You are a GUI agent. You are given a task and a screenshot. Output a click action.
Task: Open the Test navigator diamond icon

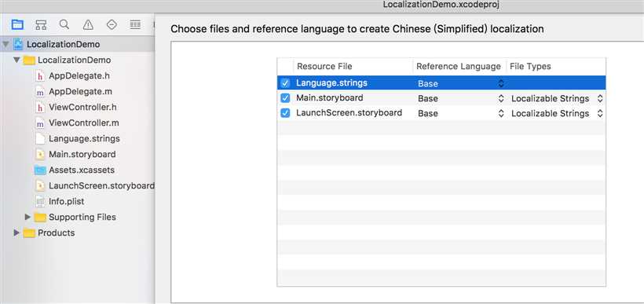click(112, 24)
